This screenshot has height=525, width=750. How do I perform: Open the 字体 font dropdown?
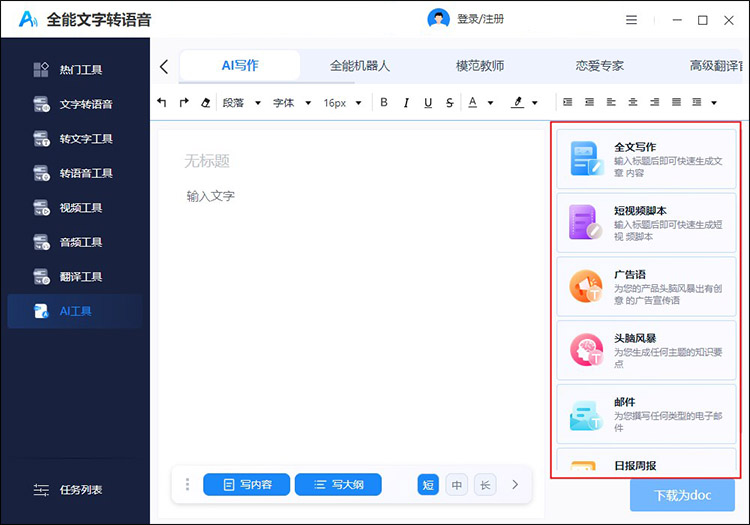tap(292, 103)
